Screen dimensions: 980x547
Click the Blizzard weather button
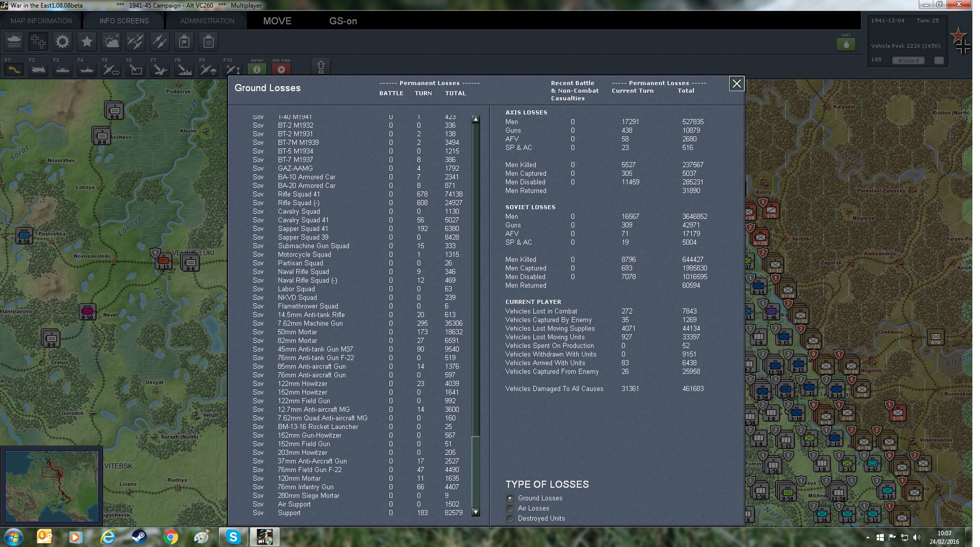(x=908, y=60)
